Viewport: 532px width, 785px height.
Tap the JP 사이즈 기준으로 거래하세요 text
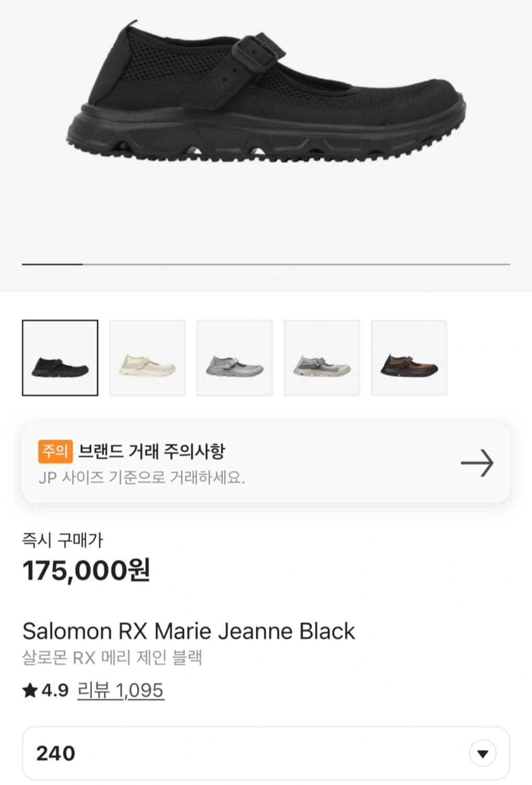142,477
